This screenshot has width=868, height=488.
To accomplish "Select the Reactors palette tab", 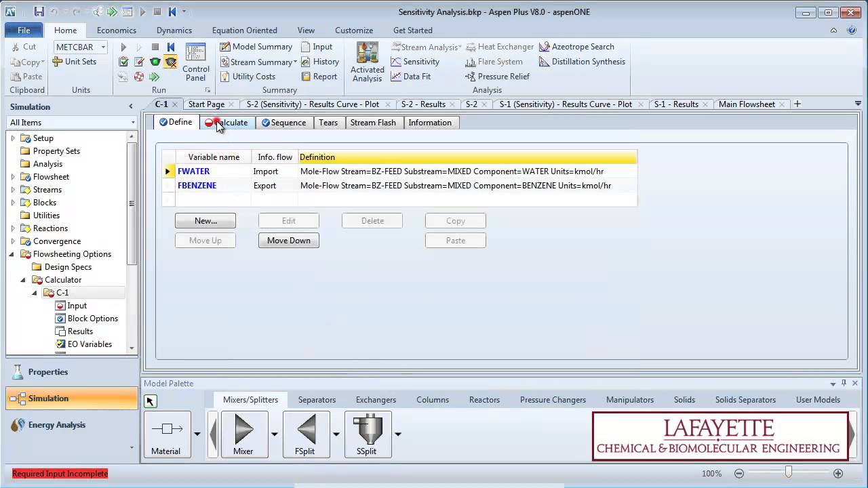I will [x=484, y=400].
